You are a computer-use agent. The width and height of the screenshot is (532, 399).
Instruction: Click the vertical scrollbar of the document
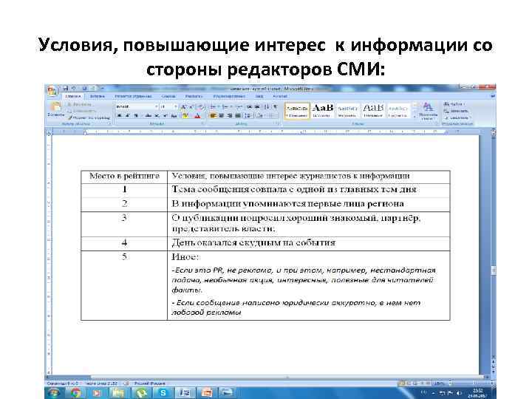click(493, 245)
